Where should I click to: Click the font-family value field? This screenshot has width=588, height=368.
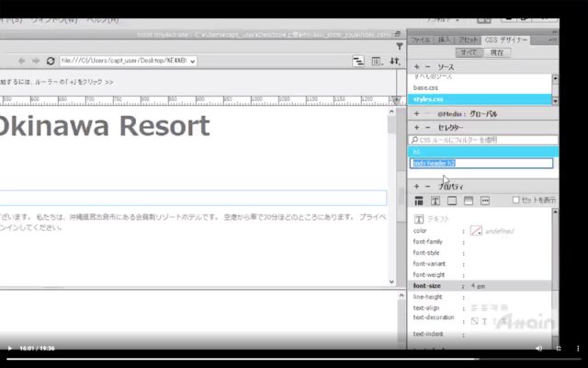508,242
